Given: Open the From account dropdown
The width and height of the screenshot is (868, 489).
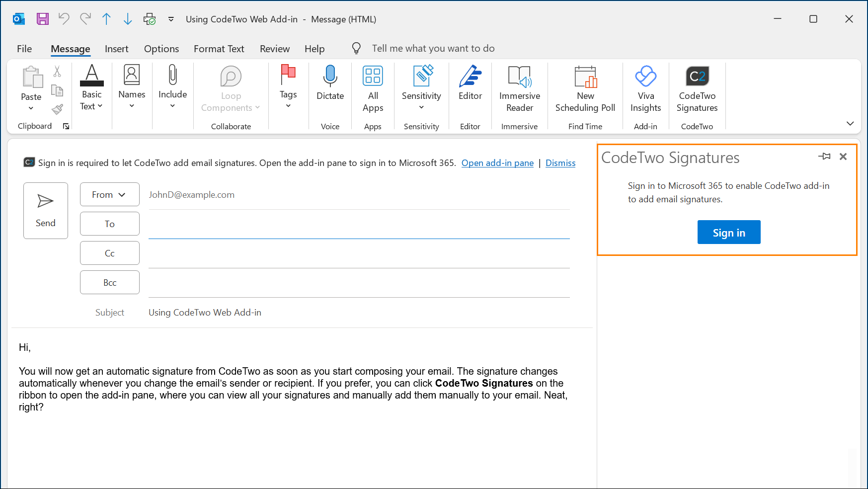Looking at the screenshot, I should [110, 194].
